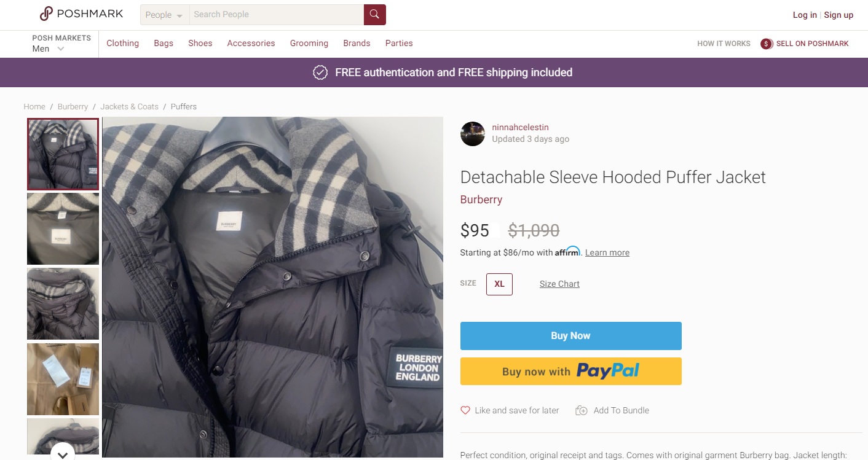Open the Size Chart link
The width and height of the screenshot is (868, 460).
[559, 284]
